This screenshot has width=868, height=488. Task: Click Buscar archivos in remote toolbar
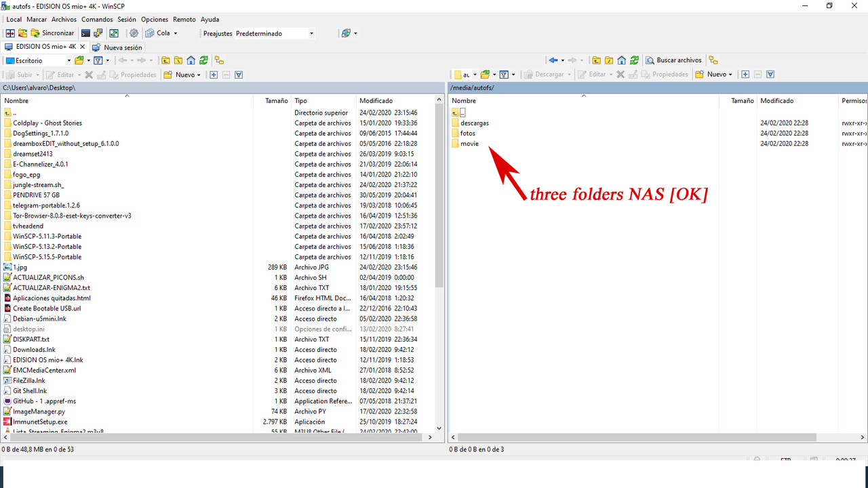(673, 60)
